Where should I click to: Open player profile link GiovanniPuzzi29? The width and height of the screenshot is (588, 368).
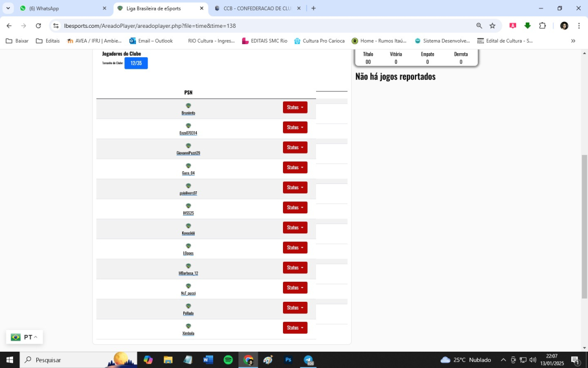coord(188,153)
